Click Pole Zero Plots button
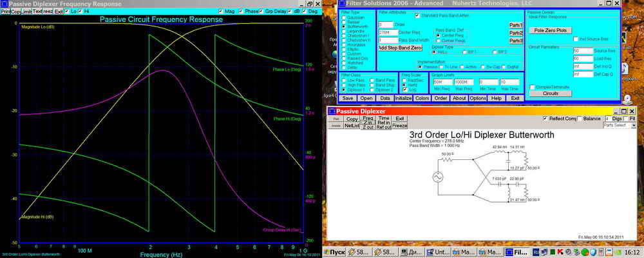The image size is (644, 258). click(x=551, y=30)
